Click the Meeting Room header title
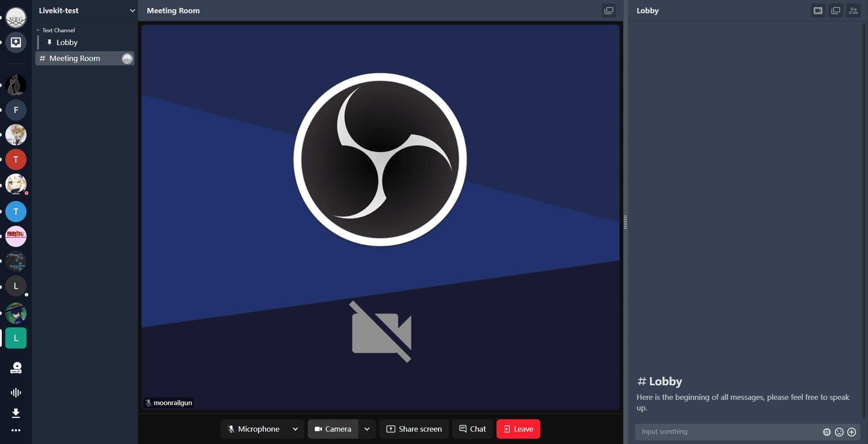 point(173,11)
